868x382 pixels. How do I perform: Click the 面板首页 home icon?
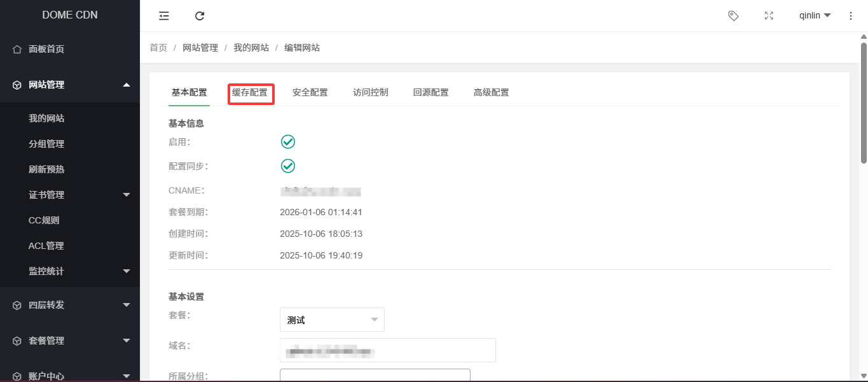coord(17,50)
